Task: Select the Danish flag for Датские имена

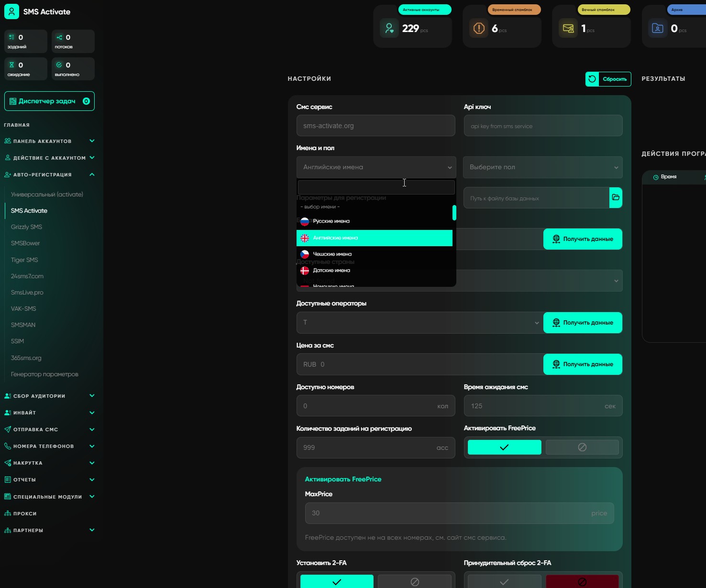Action: pos(305,271)
